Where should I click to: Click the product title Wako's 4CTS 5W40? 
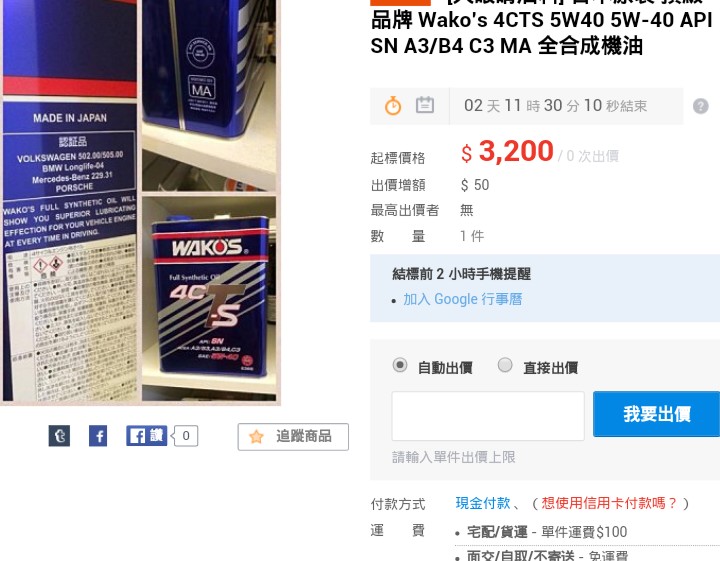tap(541, 33)
